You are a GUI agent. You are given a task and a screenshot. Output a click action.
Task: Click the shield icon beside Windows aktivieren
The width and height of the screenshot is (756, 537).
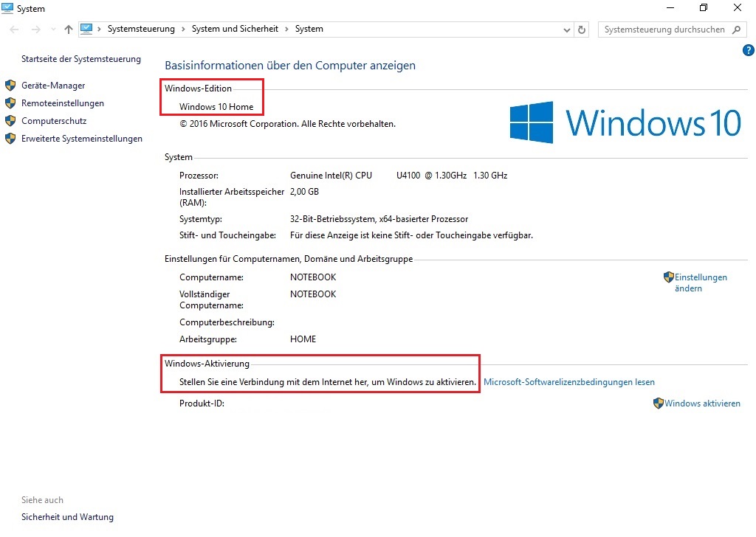click(x=658, y=403)
